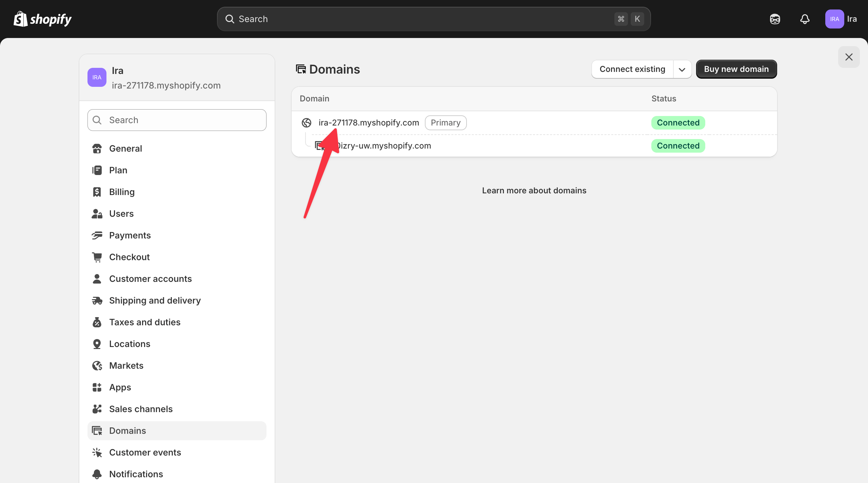Select Customer events settings
This screenshot has width=868, height=483.
(x=177, y=452)
